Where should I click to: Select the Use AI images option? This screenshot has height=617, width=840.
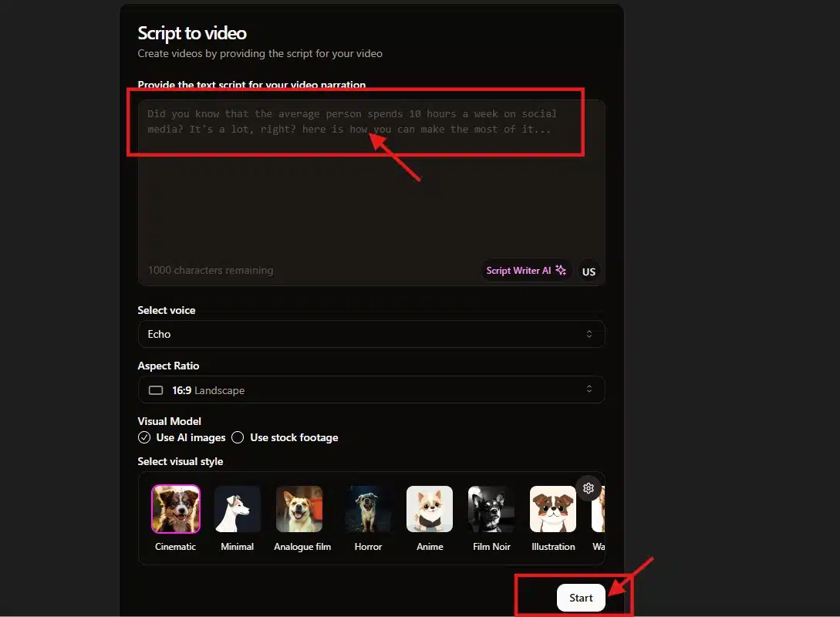click(144, 437)
